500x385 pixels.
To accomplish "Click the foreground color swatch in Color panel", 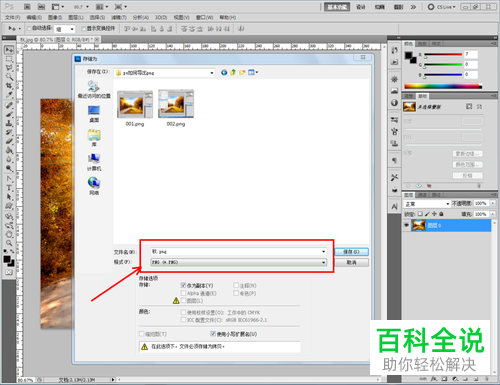I will click(x=408, y=56).
